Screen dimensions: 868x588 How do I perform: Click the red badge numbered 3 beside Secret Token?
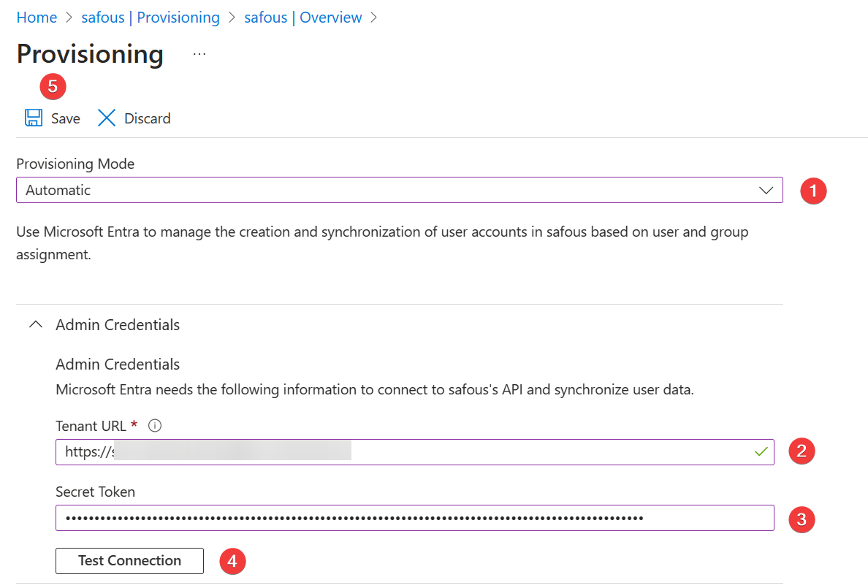[x=802, y=519]
